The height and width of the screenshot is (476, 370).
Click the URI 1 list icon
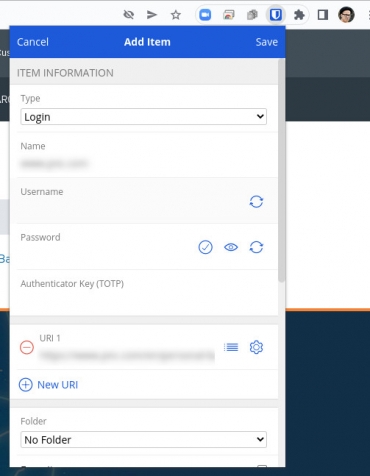(x=231, y=347)
